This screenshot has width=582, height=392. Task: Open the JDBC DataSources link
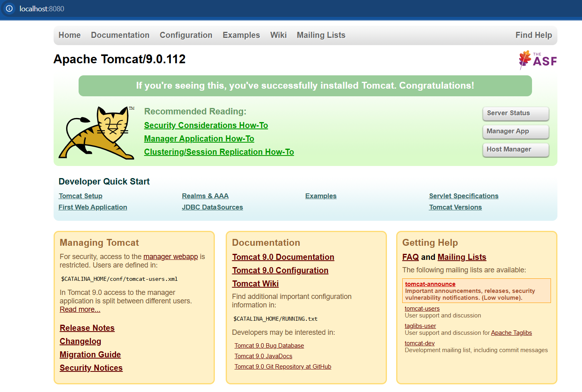[x=212, y=207]
